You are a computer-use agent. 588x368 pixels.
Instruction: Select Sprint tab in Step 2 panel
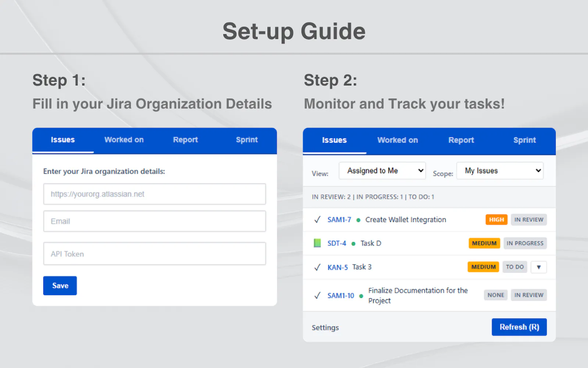(x=524, y=140)
